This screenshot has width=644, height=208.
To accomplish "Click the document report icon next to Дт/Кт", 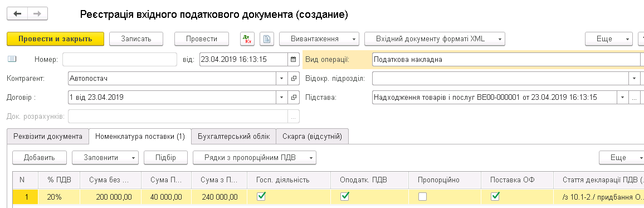I will pyautogui.click(x=266, y=39).
